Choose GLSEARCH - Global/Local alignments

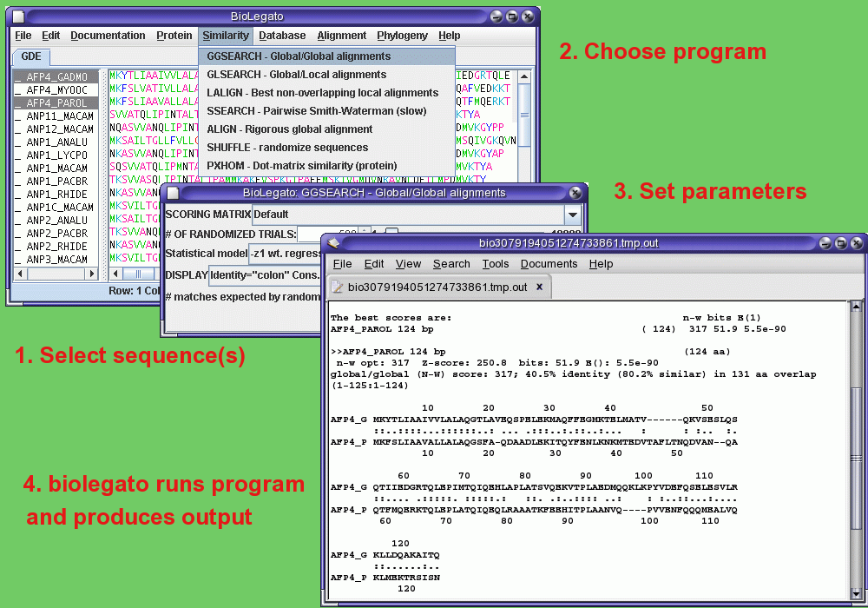point(326,74)
